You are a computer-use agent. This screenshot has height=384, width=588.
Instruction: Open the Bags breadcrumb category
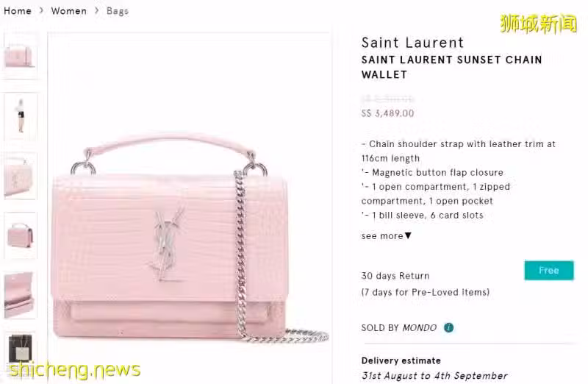click(118, 11)
